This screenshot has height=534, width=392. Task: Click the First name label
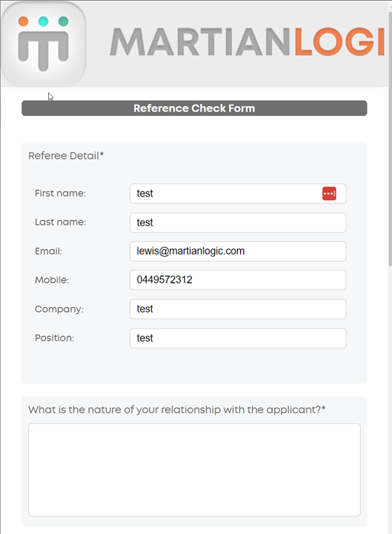60,193
